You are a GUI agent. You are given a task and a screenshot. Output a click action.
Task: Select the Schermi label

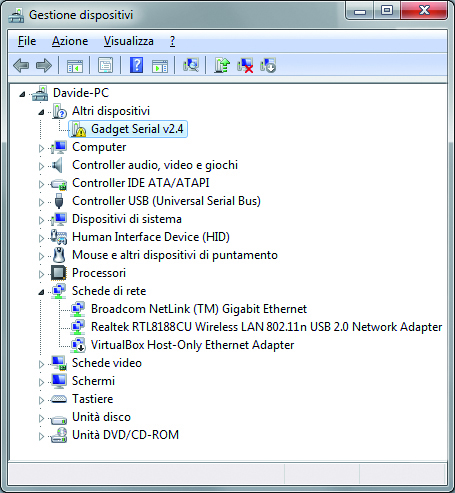point(93,381)
